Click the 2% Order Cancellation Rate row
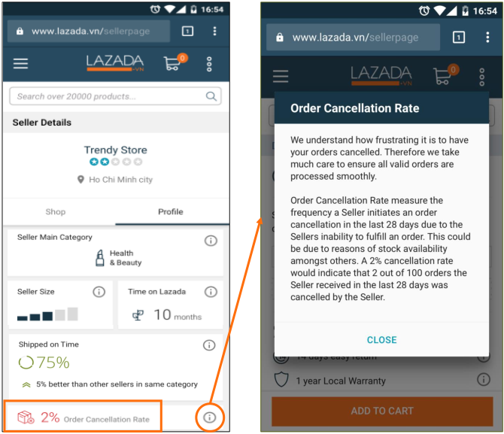504x434 pixels. [x=83, y=417]
